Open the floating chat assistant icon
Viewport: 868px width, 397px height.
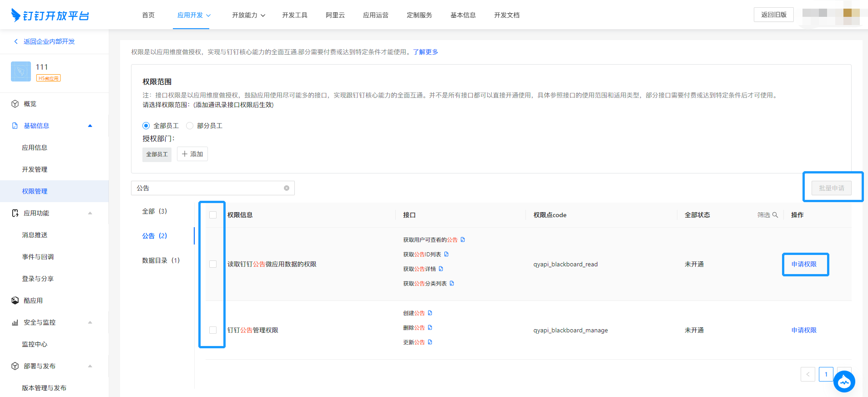point(844,382)
